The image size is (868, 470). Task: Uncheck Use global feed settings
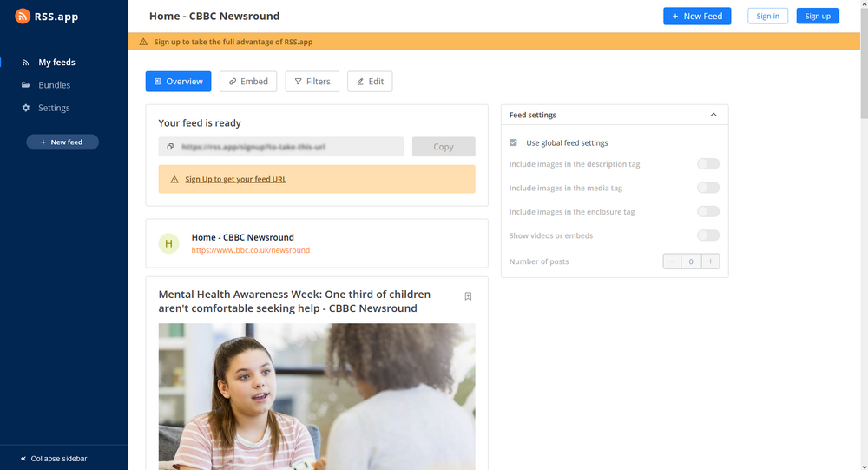[513, 142]
